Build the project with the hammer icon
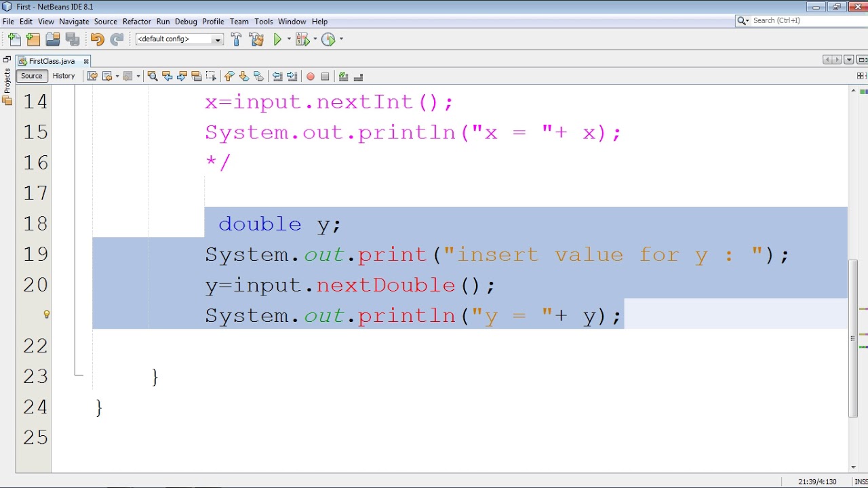The image size is (868, 488). [x=236, y=39]
